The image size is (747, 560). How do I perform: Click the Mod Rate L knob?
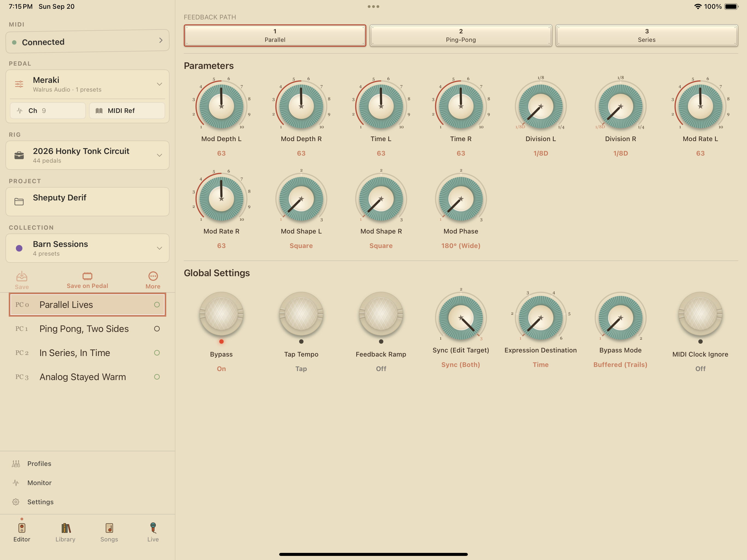coord(701,106)
